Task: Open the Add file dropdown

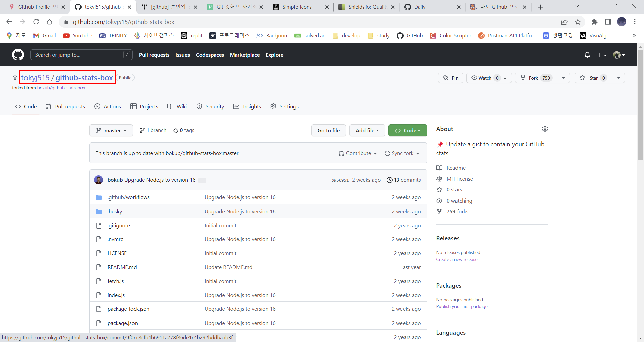Action: click(x=367, y=130)
